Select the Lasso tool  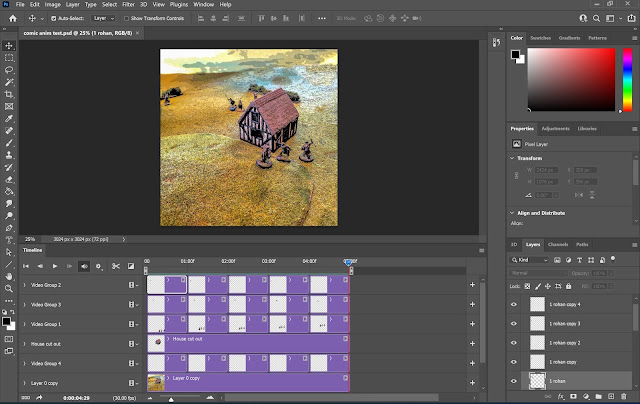(x=10, y=70)
